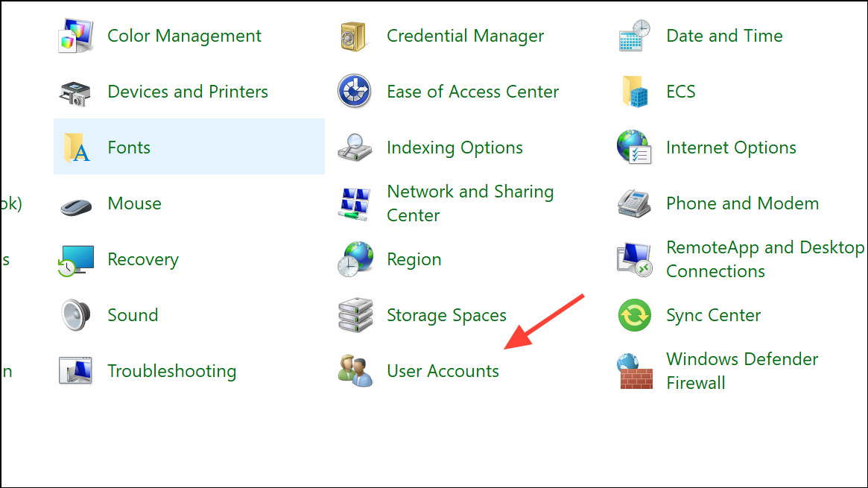Click the RemoteApp and Desktop Connections icon

(634, 259)
